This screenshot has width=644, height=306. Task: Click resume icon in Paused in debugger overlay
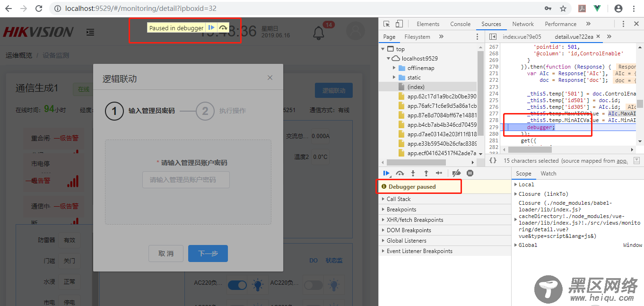coord(211,28)
